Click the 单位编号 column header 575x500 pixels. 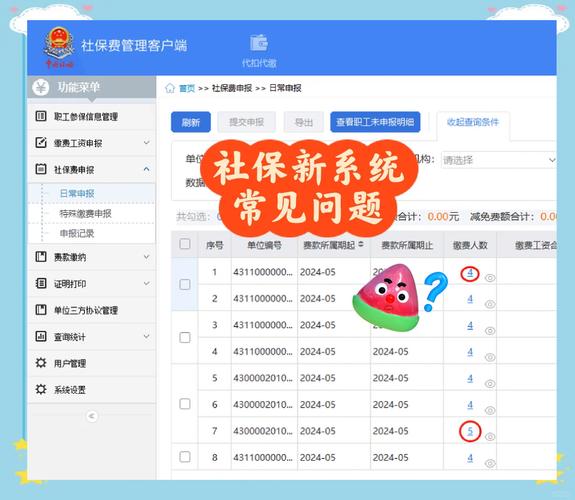[264, 245]
